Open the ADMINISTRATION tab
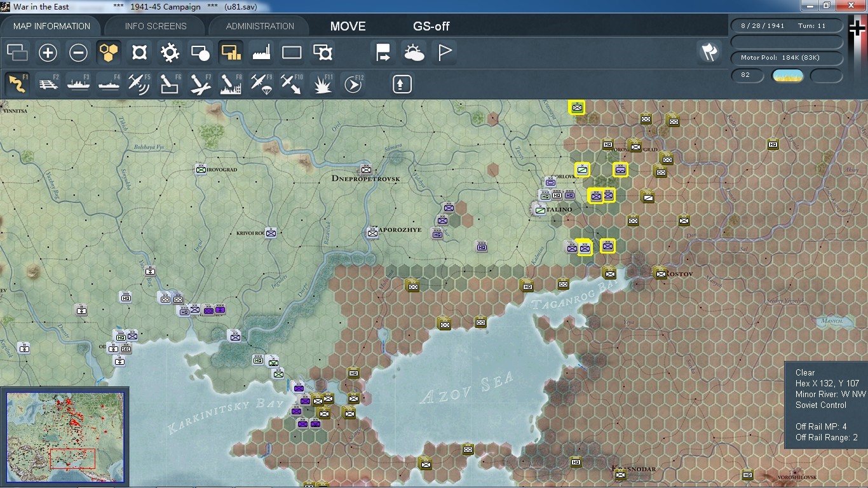868x488 pixels. point(260,26)
